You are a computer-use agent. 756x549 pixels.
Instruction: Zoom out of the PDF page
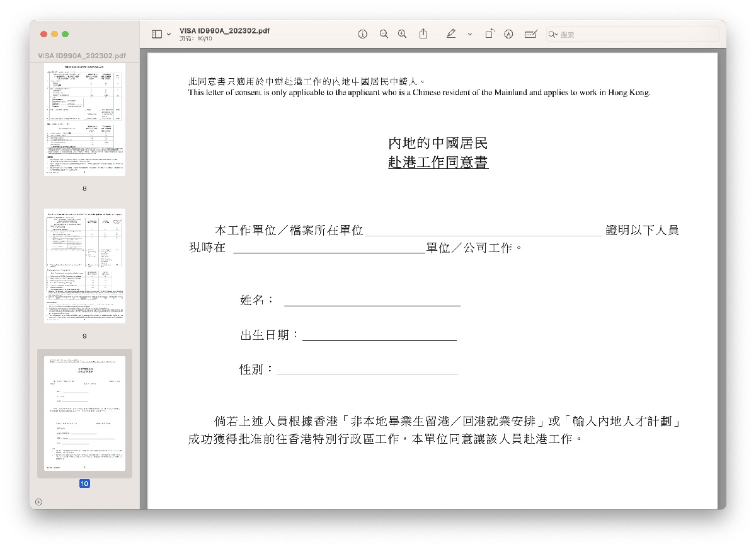click(383, 34)
